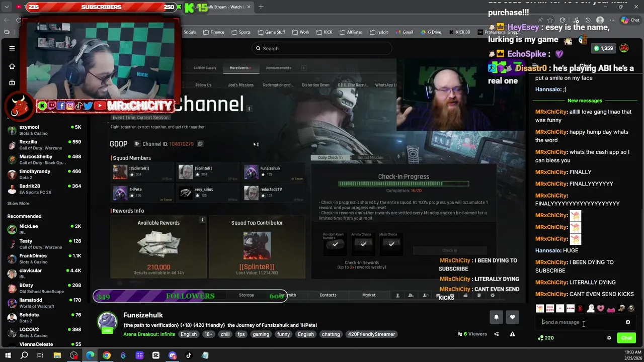Open Rexzilla channel in sidebar

[x=44, y=145]
